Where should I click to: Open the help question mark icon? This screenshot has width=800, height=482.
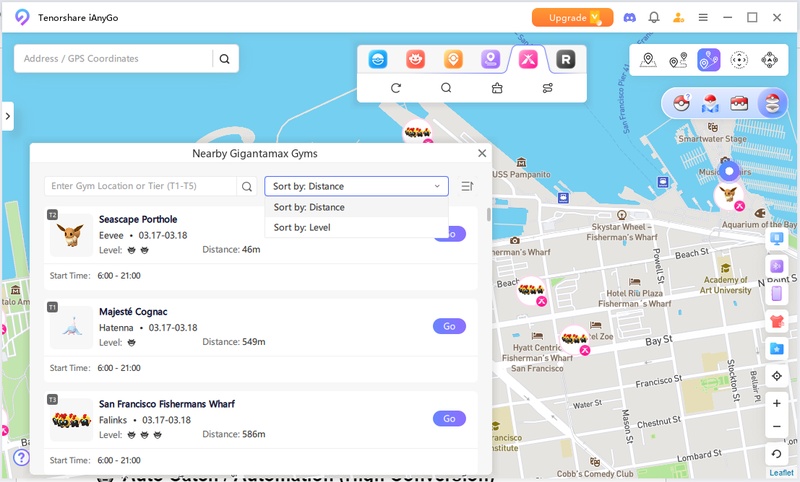tap(21, 458)
